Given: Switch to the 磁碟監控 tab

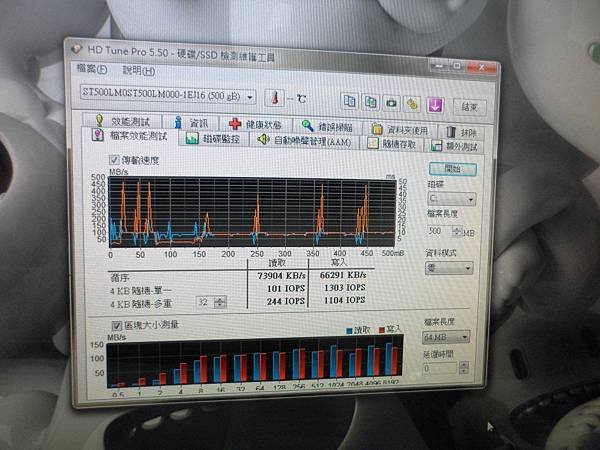Looking at the screenshot, I should coord(213,139).
